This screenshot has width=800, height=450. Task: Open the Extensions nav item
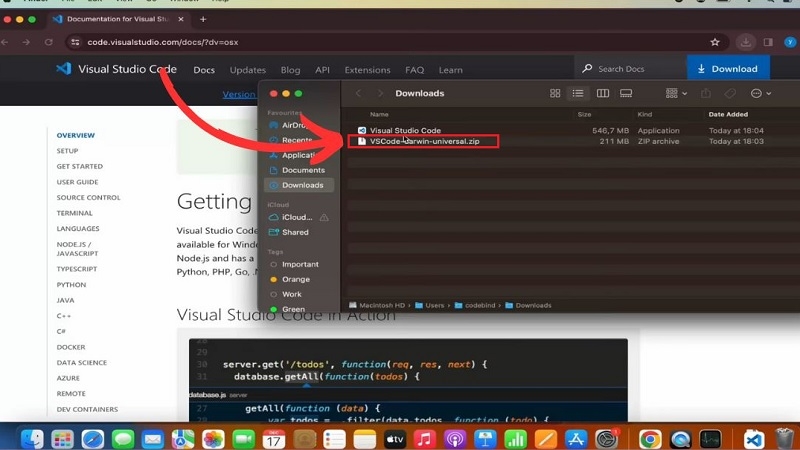point(367,70)
